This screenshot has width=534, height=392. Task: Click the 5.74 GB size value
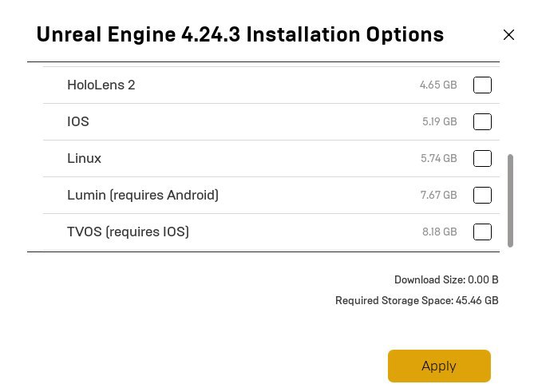point(439,158)
